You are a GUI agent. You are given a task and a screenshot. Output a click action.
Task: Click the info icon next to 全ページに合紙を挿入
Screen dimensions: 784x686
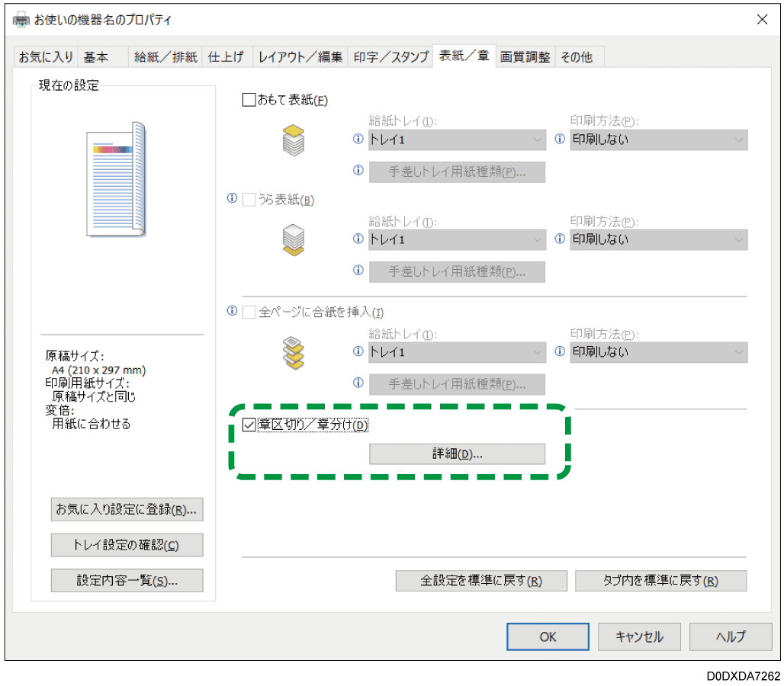(233, 311)
